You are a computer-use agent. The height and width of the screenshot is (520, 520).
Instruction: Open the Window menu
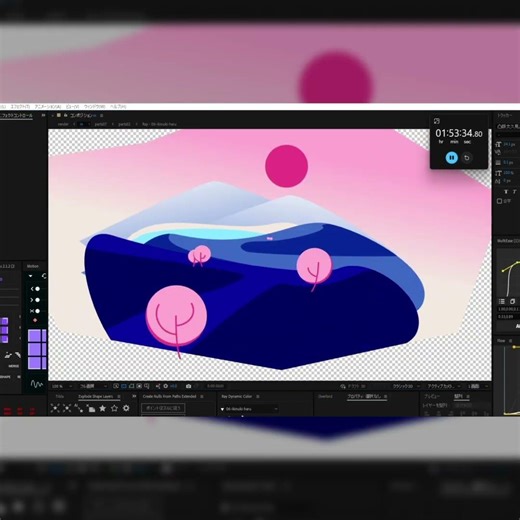(94, 107)
